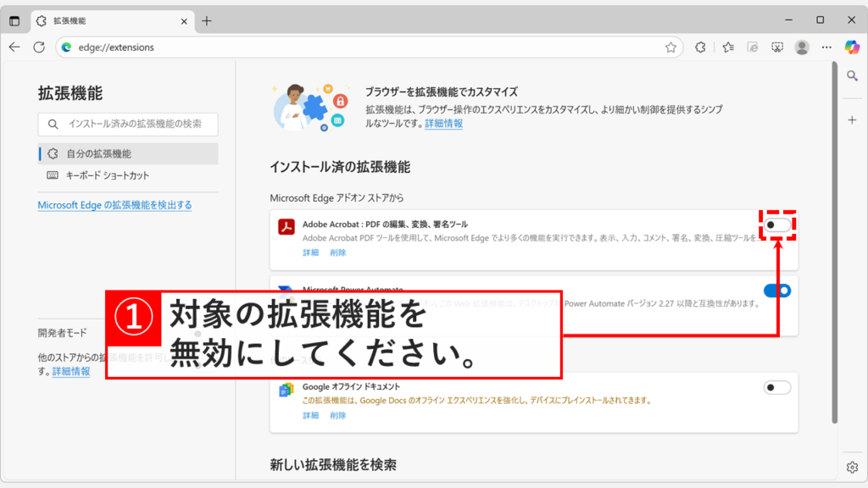Viewport: 868px width, 488px height.
Task: Start a web capture with the screenshot icon
Action: pos(777,47)
